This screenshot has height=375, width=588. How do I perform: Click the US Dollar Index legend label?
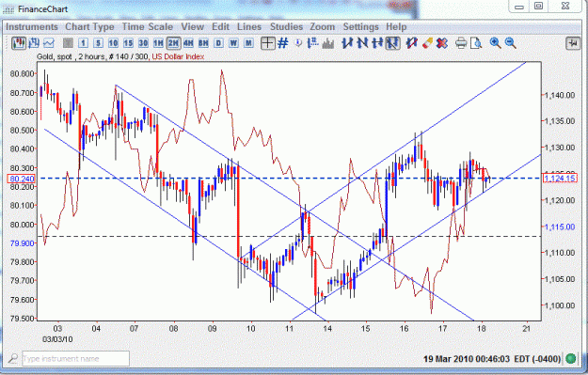pyautogui.click(x=178, y=56)
